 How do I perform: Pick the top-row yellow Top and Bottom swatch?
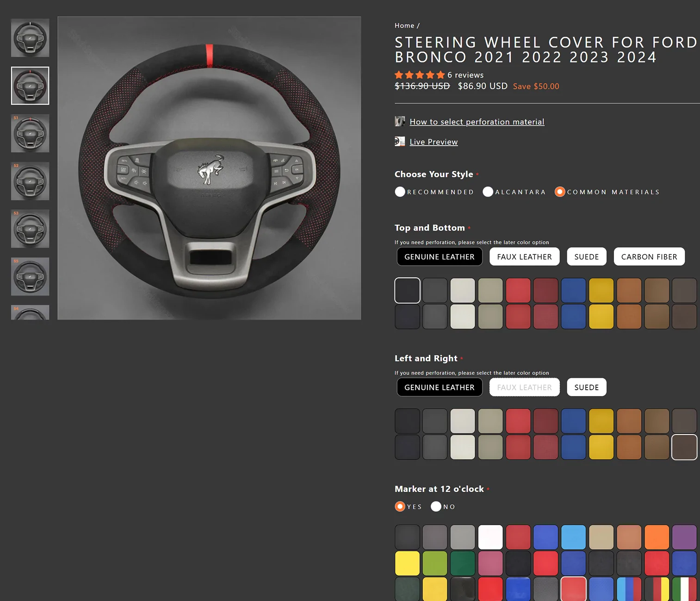coord(601,290)
